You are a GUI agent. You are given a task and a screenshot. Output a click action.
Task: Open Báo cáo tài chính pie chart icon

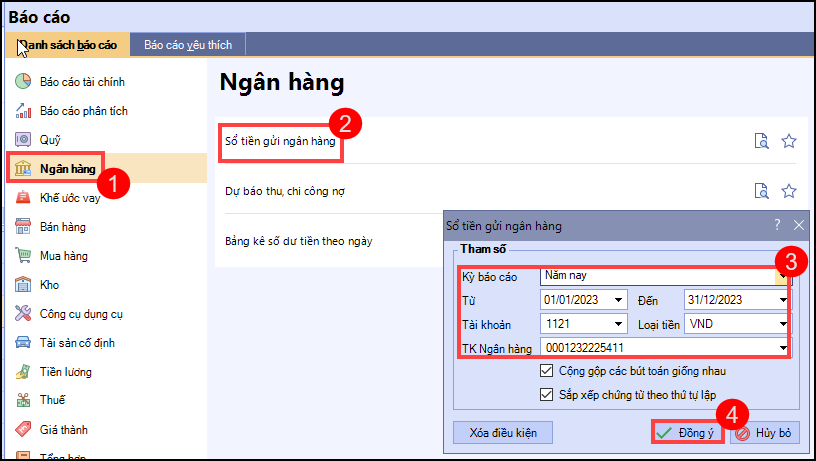click(23, 82)
